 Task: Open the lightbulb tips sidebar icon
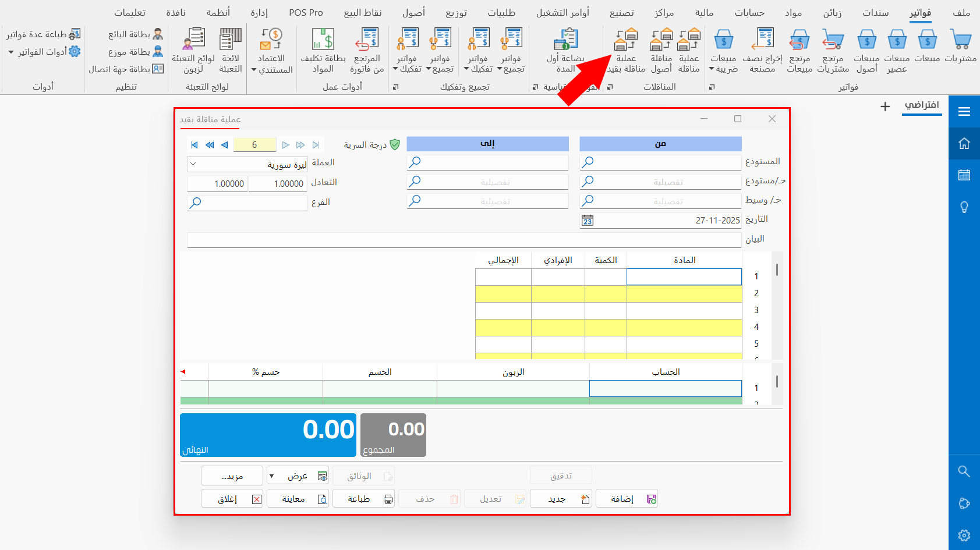964,207
